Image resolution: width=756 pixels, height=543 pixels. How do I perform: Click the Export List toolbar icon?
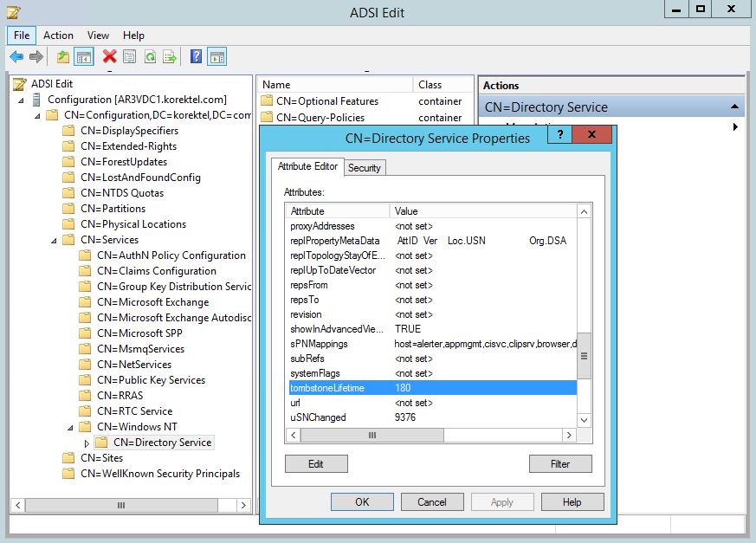(171, 57)
